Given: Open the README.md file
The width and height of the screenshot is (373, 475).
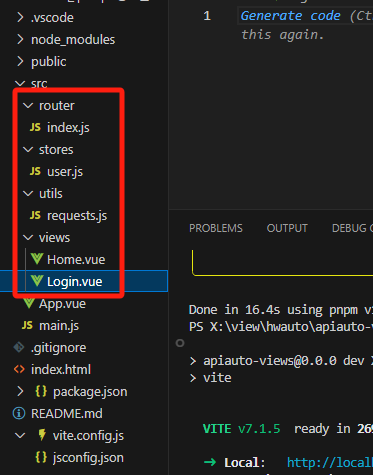Looking at the screenshot, I should tap(67, 413).
